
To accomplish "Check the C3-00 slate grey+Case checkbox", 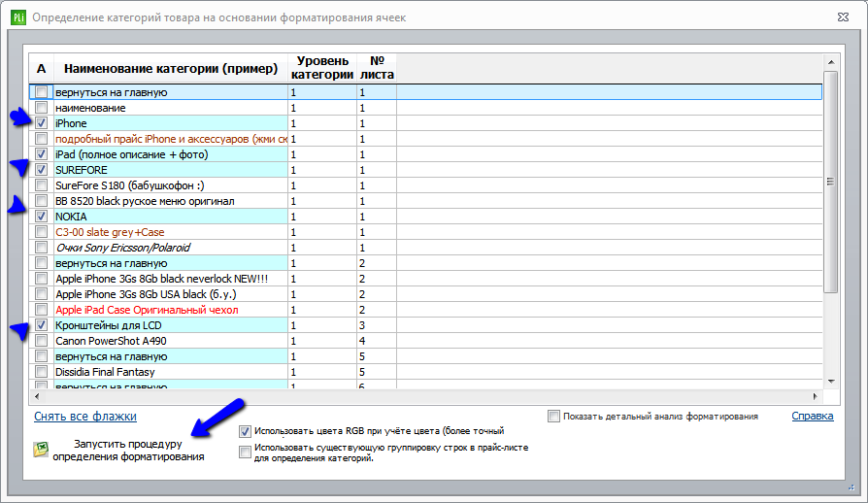I will pos(41,231).
